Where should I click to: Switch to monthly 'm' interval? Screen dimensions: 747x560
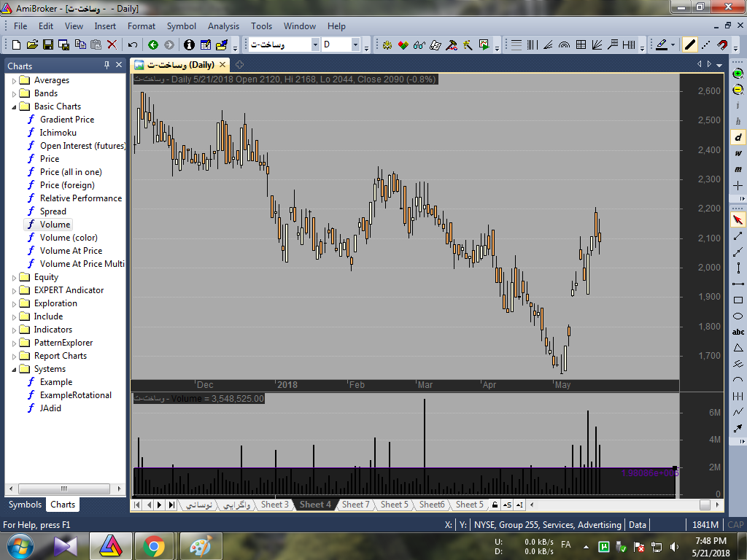tap(738, 169)
